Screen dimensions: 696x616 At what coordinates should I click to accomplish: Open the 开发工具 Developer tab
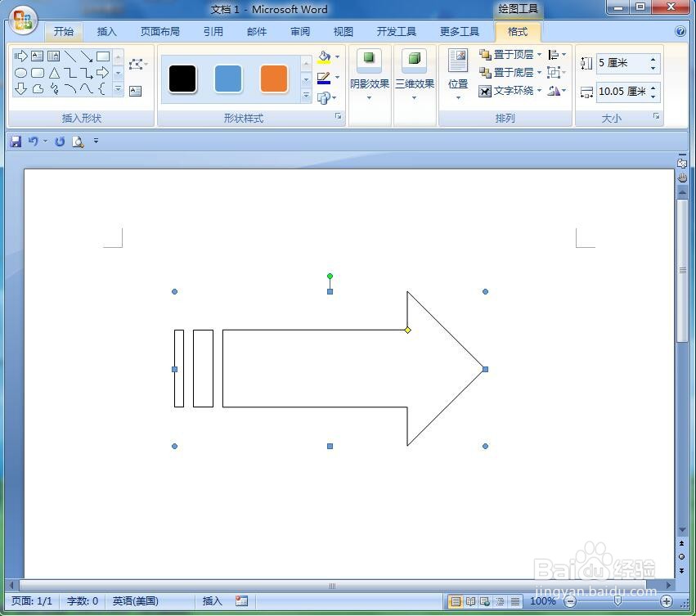397,32
